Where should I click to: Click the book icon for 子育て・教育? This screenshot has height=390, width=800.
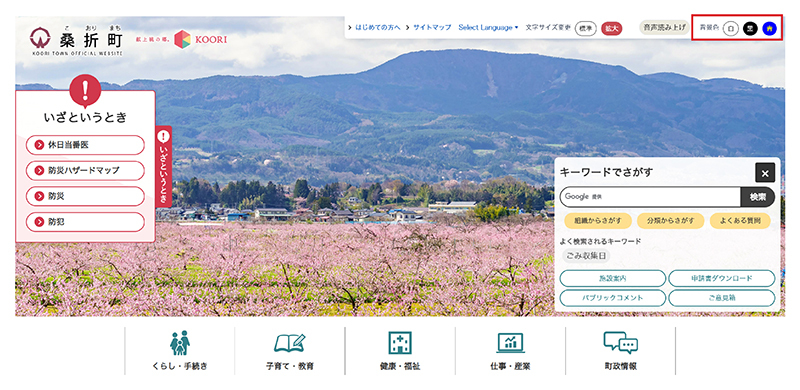[x=290, y=344]
